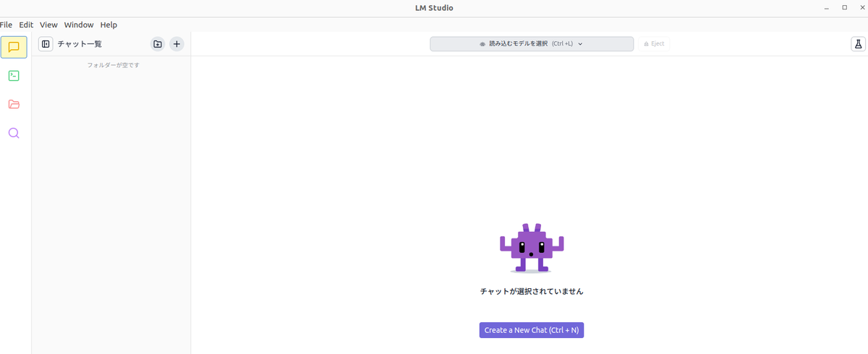The image size is (868, 354).
Task: Click the フォルダーが空です message
Action: coord(114,65)
